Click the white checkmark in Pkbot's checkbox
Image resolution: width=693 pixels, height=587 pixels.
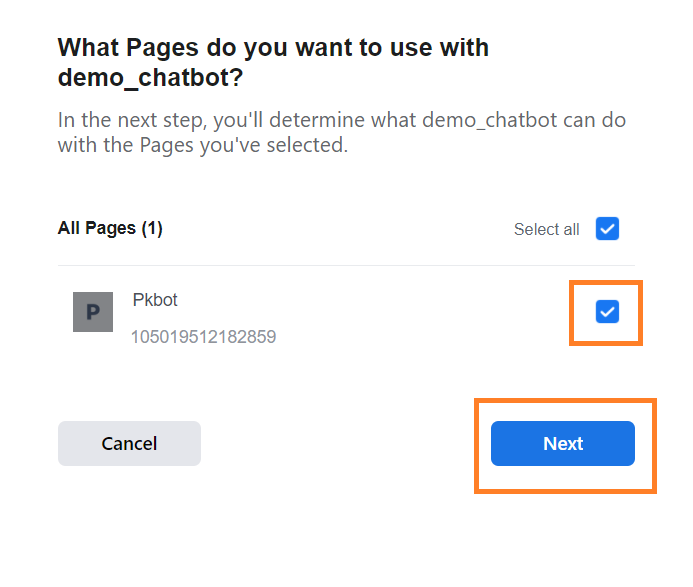pyautogui.click(x=607, y=312)
